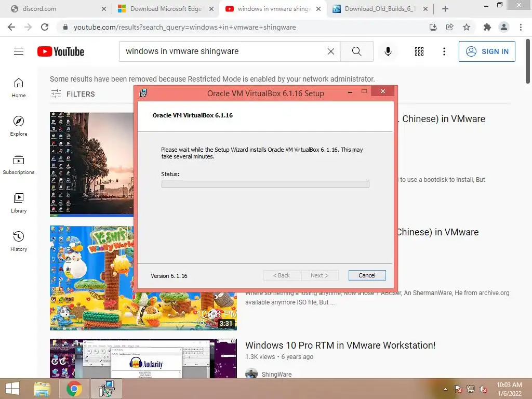Open ShingWare channel avatar
The height and width of the screenshot is (399, 532).
click(x=251, y=374)
